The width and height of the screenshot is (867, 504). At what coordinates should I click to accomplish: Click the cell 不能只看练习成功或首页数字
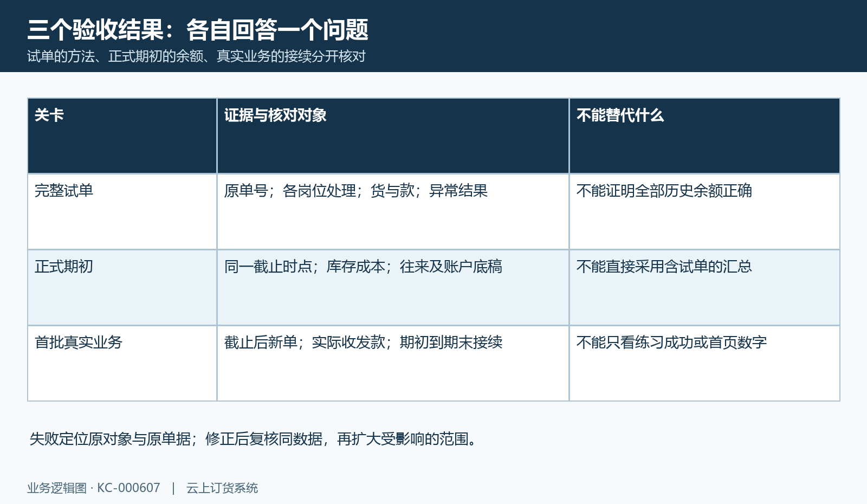coord(704,364)
